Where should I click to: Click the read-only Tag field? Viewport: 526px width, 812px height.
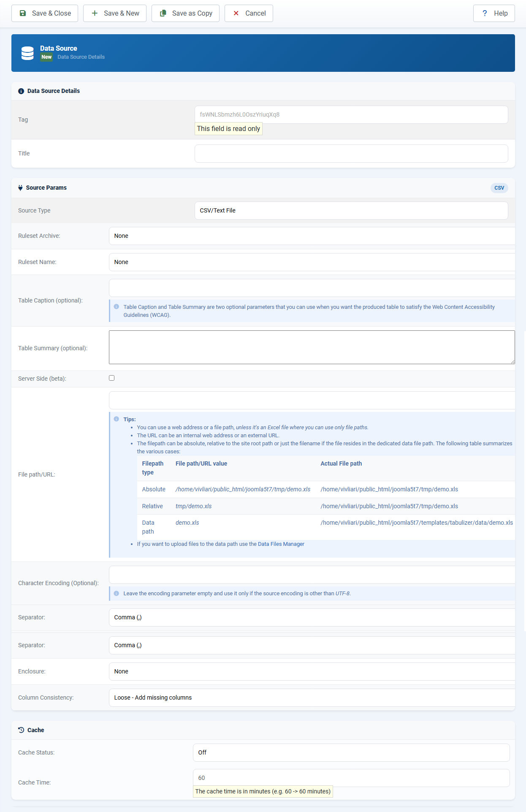351,114
